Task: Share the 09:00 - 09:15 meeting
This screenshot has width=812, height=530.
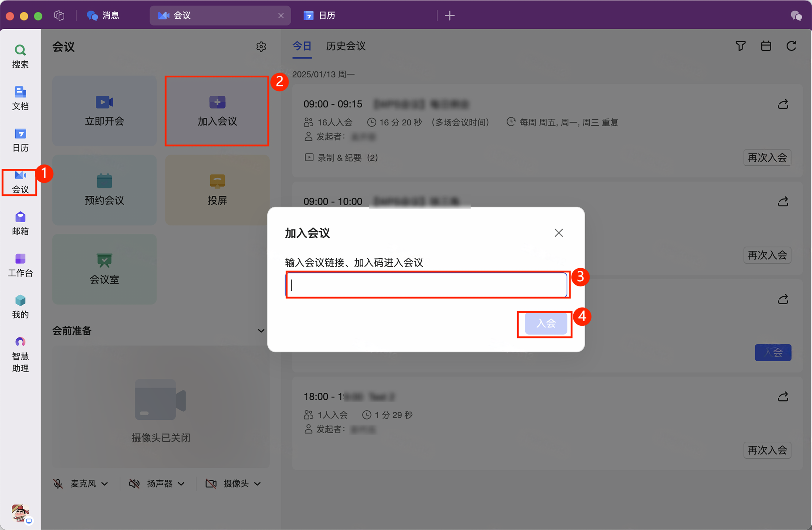Action: click(x=783, y=104)
